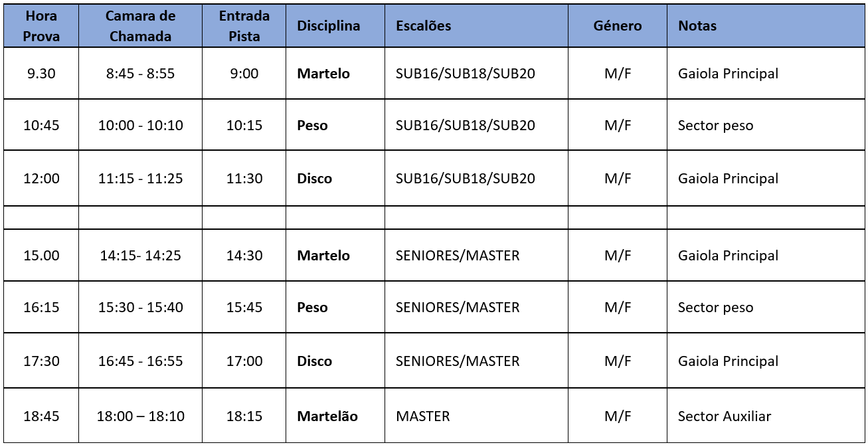Select the 15.00 hora prova cell
The height and width of the screenshot is (447, 868).
click(x=41, y=256)
